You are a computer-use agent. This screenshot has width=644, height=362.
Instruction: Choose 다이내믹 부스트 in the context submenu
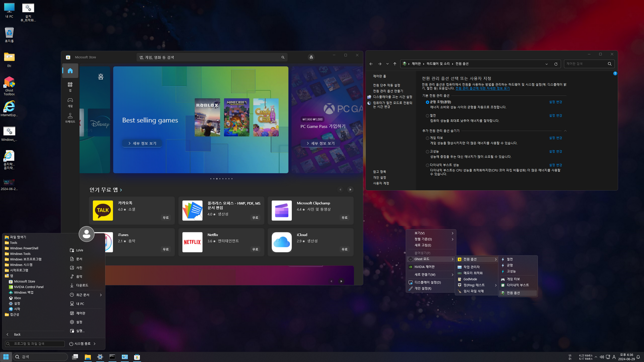518,285
